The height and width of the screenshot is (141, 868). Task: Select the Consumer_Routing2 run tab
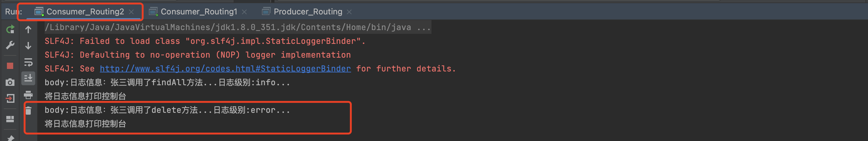[85, 12]
